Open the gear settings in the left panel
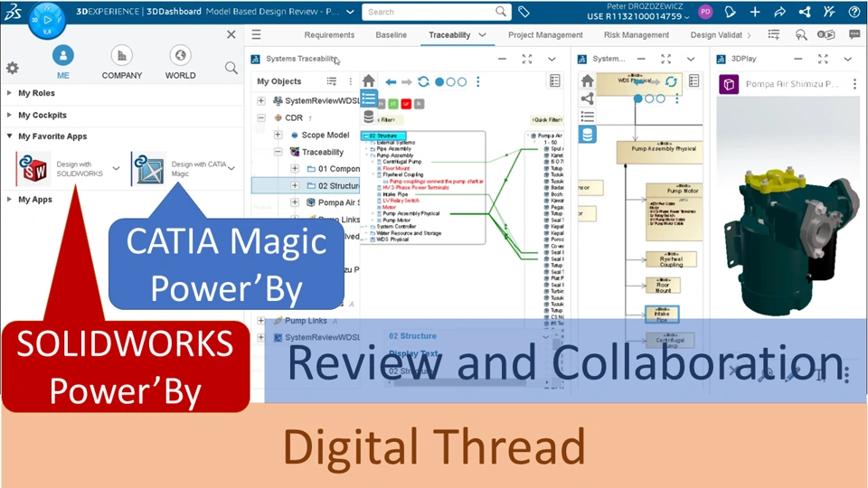Viewport: 868px width, 488px height. (12, 68)
